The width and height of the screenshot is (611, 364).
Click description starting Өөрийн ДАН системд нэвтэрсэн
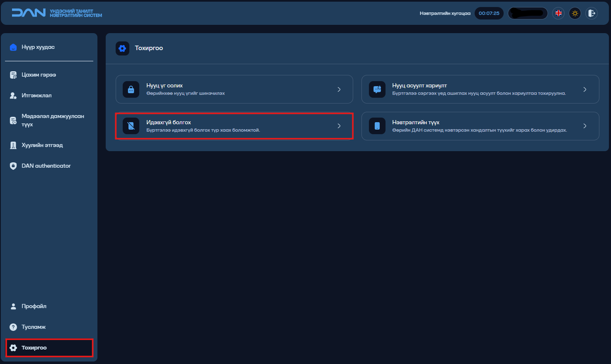point(480,130)
